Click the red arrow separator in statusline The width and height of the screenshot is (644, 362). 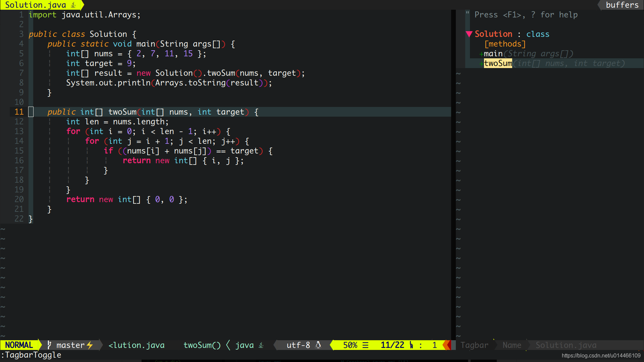coord(447,345)
